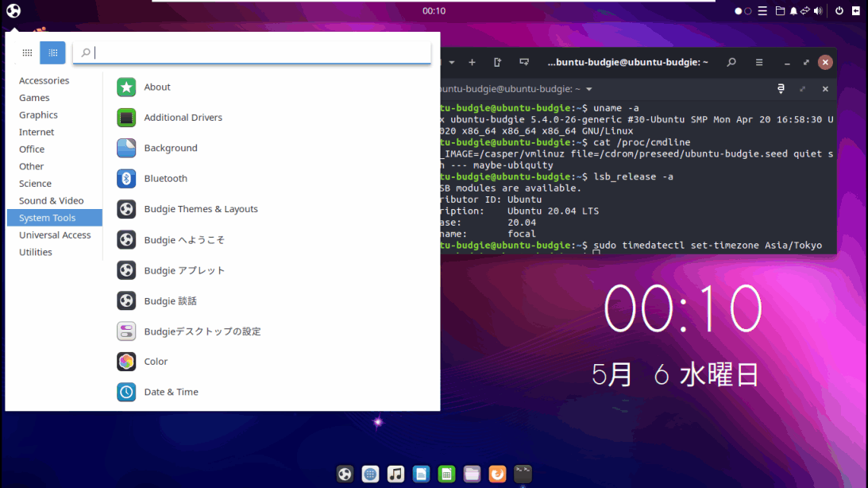868x488 pixels.
Task: Select the Internet category
Action: click(x=54, y=132)
